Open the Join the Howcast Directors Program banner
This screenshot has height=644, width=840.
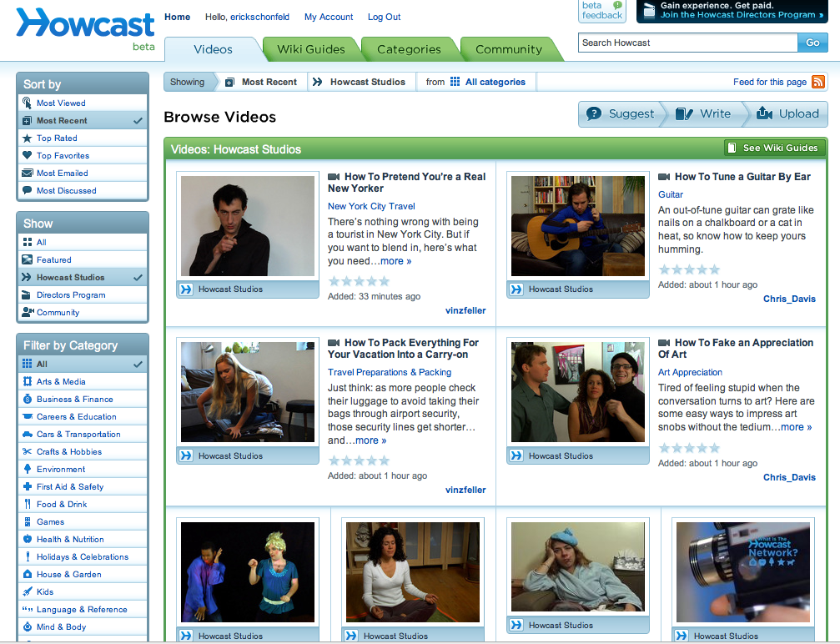(732, 11)
